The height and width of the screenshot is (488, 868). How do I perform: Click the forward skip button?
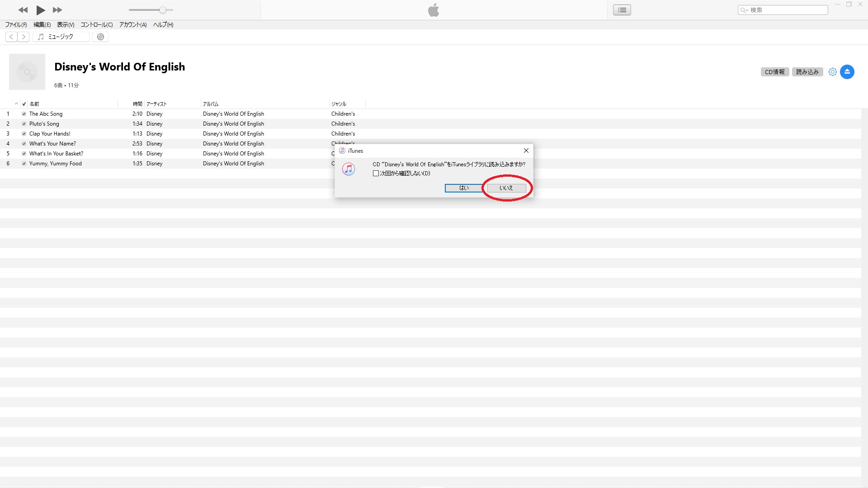57,9
